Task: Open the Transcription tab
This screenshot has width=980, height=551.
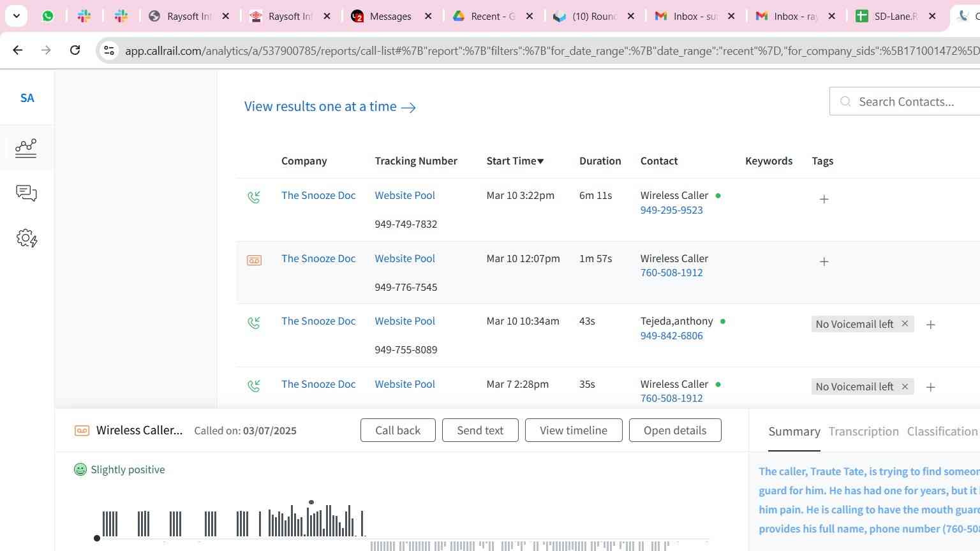Action: tap(863, 432)
